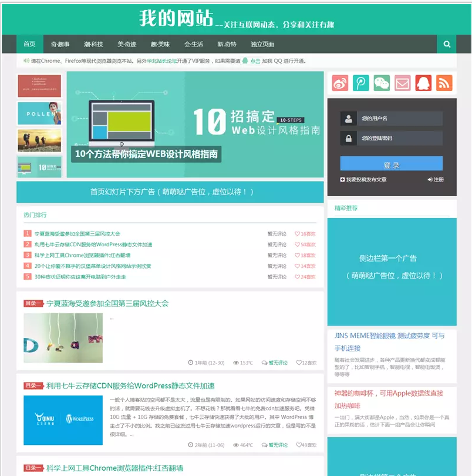Open ranking item 宁夏蓝海受邀参加全国第三届风控大会
Screen dimensions: 472x476
coord(77,234)
